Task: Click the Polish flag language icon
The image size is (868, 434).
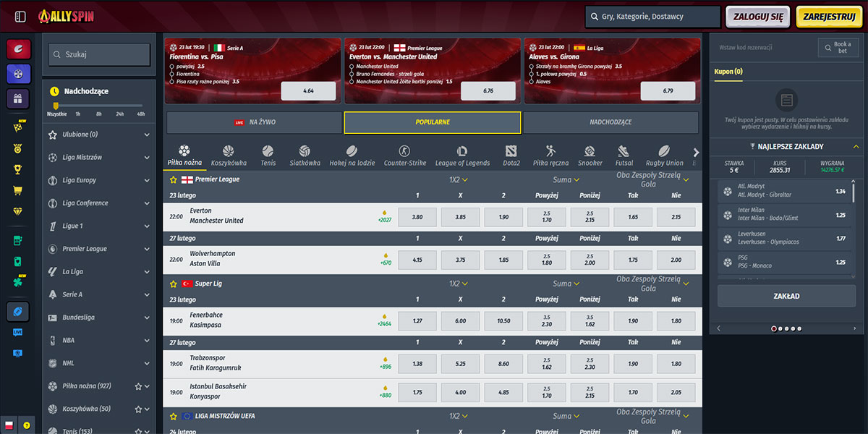Action: pos(10,425)
